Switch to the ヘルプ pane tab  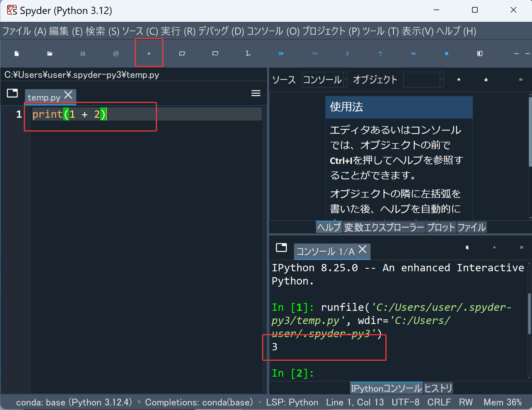click(329, 227)
